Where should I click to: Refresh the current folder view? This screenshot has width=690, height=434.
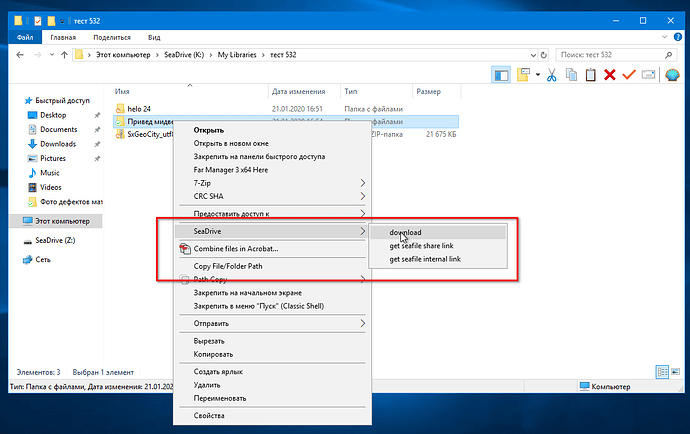click(544, 55)
